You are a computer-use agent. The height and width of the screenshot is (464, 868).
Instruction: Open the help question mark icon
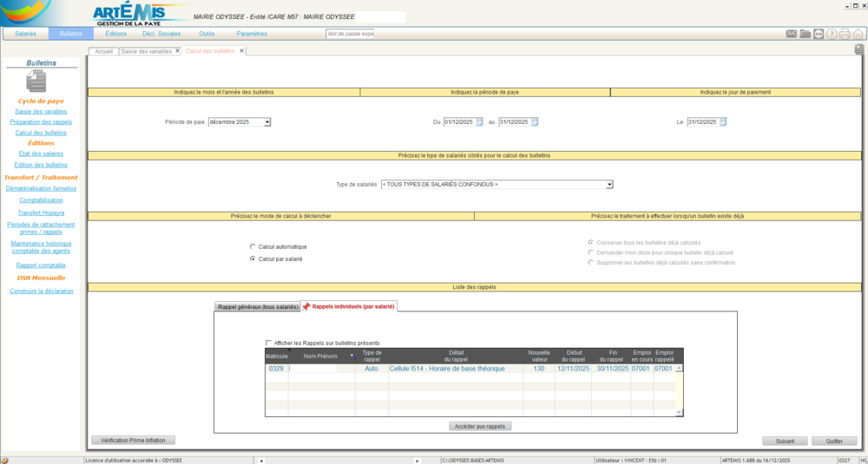(x=832, y=34)
